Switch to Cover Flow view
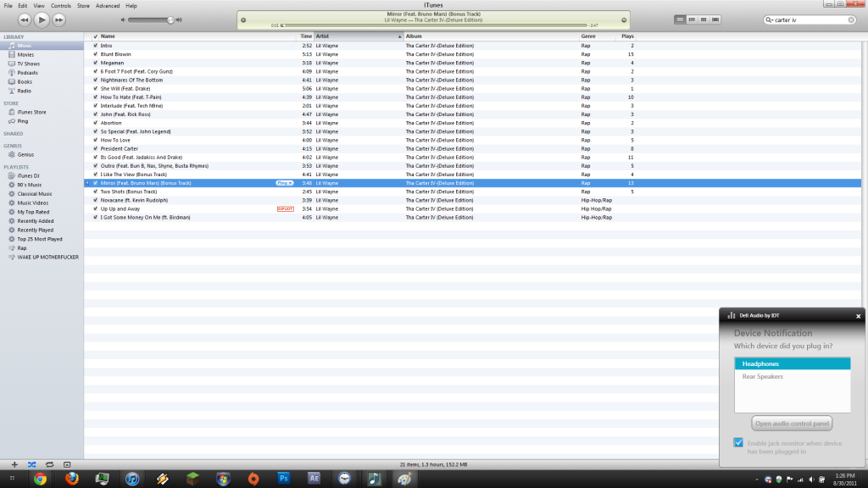The height and width of the screenshot is (488, 868). (x=715, y=20)
